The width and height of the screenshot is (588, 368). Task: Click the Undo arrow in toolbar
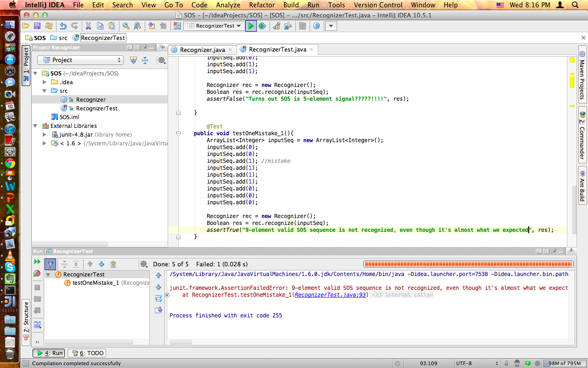click(x=63, y=26)
